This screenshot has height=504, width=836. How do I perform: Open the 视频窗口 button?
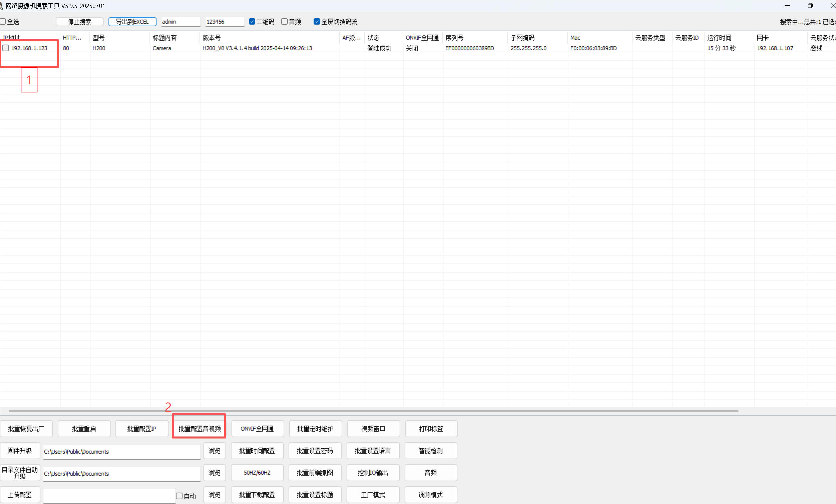373,429
